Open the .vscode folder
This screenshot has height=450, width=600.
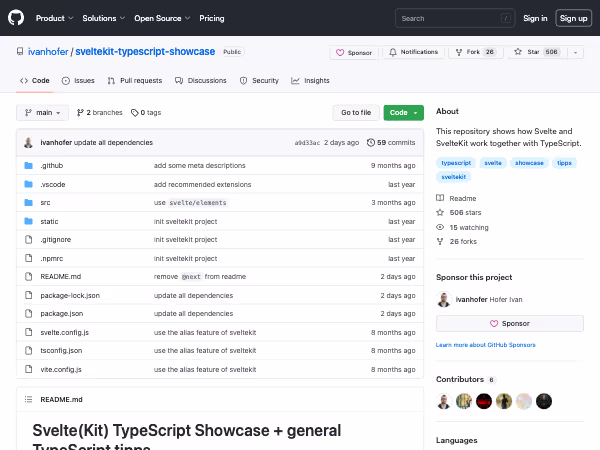click(53, 184)
